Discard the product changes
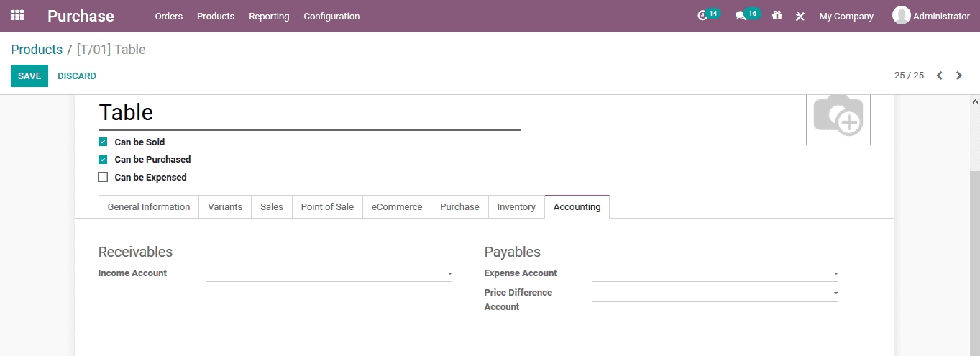 77,76
